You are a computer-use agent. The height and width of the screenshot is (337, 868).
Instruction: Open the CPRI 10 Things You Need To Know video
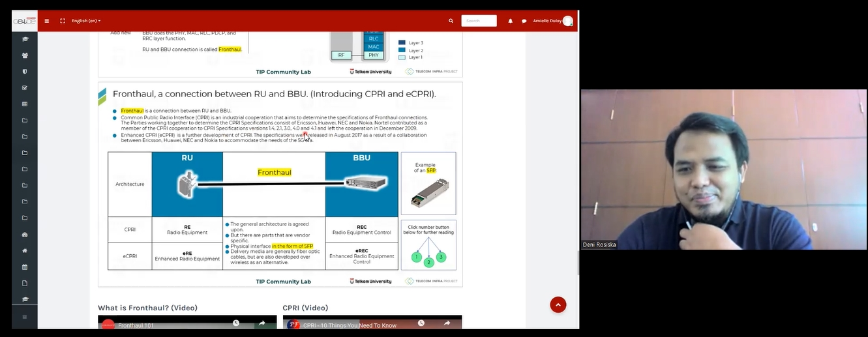point(350,325)
